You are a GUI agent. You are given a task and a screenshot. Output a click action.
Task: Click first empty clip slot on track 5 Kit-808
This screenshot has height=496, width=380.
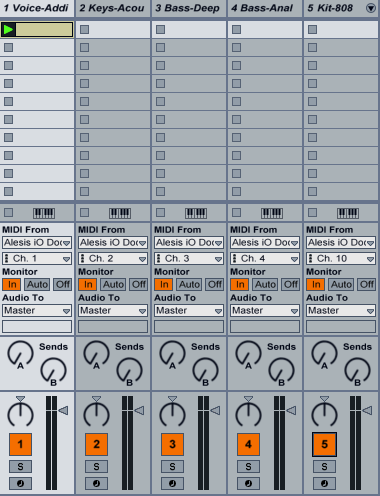coord(341,30)
